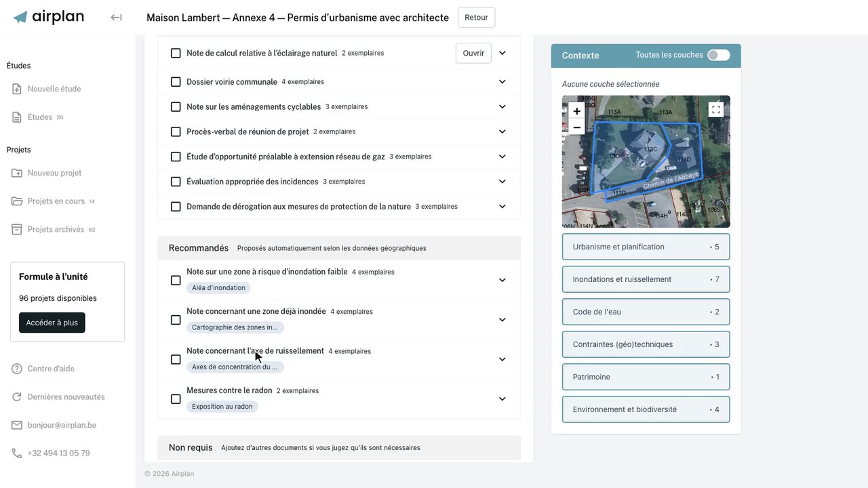Enable the Toutes les couches switch
The image size is (868, 488).
[x=719, y=55]
